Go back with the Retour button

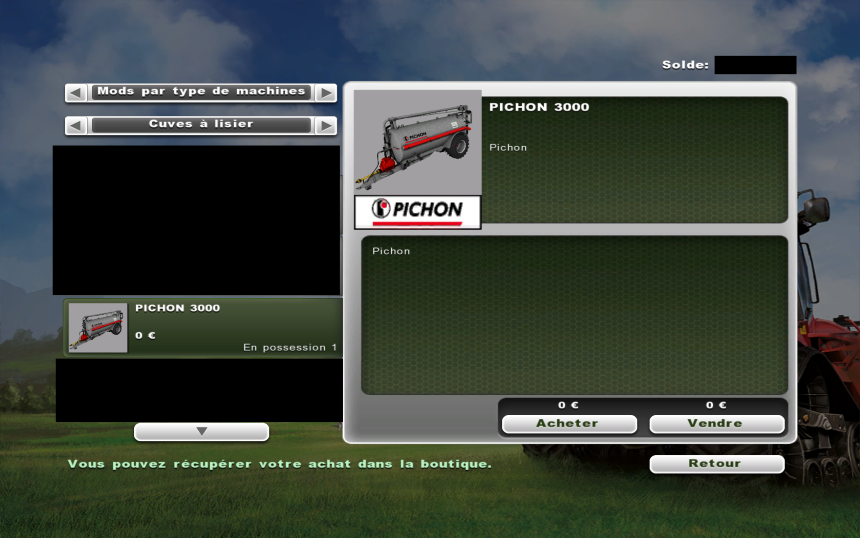click(717, 463)
